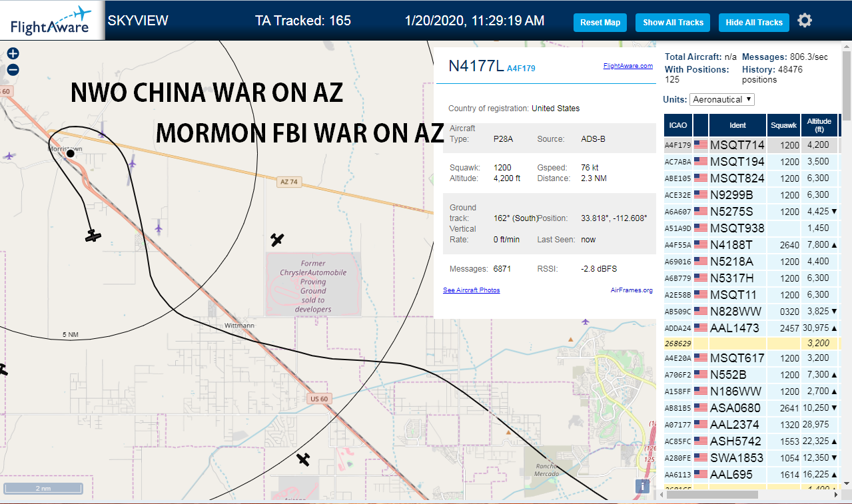This screenshot has width=852, height=504.
Task: Zoom in the map with plus icon
Action: click(x=13, y=54)
